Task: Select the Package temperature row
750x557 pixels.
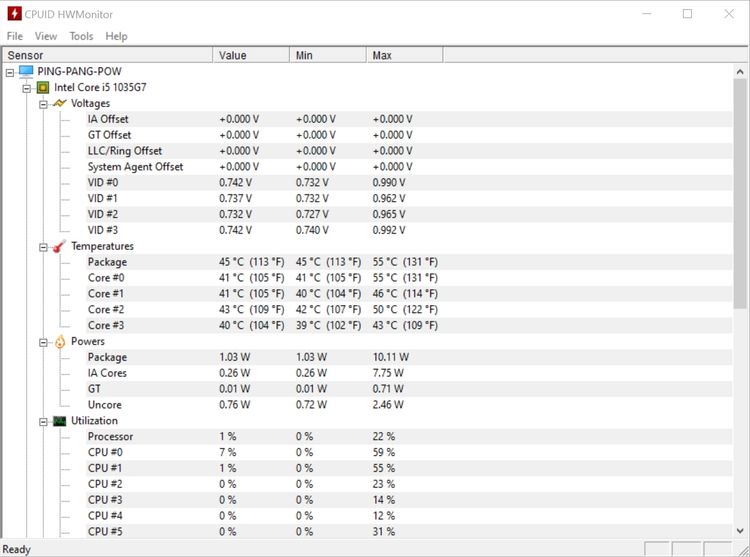Action: click(x=107, y=262)
